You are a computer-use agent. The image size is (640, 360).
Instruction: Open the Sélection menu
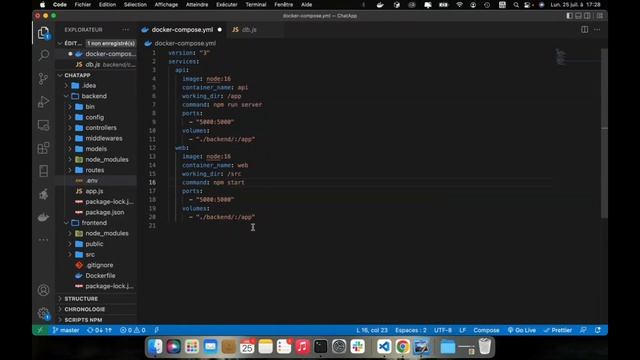point(135,5)
